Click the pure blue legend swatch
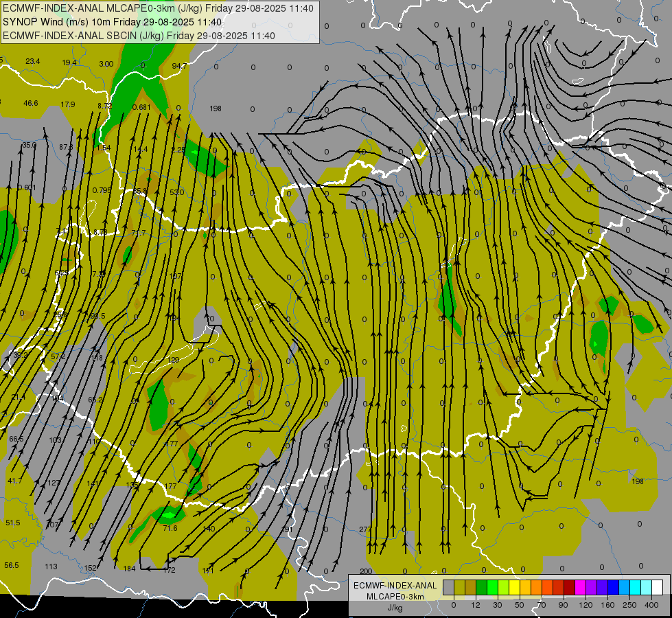Screen dimensions: 672x618 (x=613, y=588)
